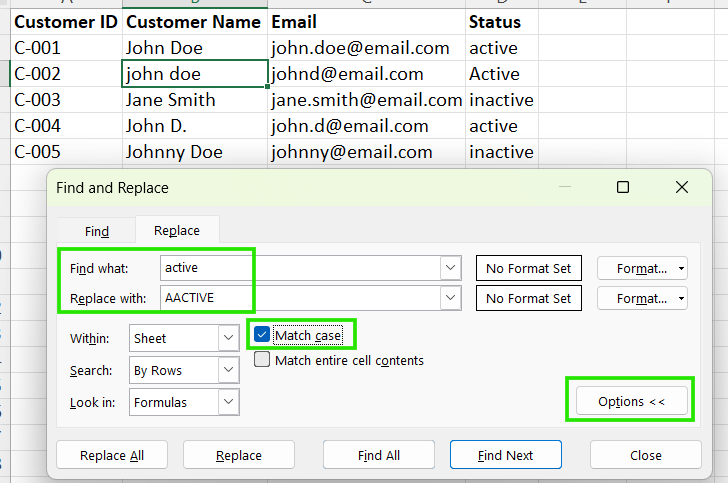The image size is (728, 483).
Task: Select the Email header cell
Action: coord(366,22)
